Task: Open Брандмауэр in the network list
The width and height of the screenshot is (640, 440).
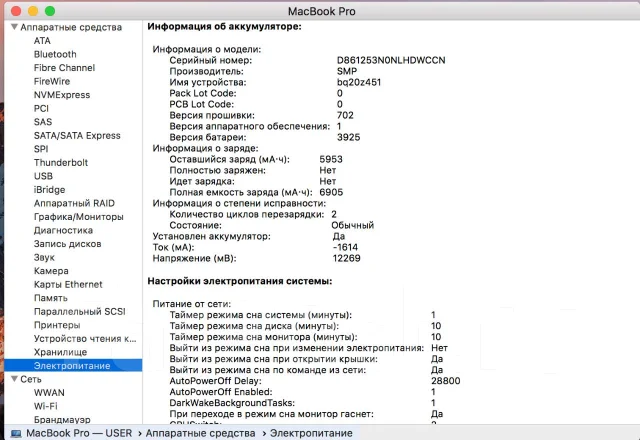Action: pyautogui.click(x=62, y=419)
